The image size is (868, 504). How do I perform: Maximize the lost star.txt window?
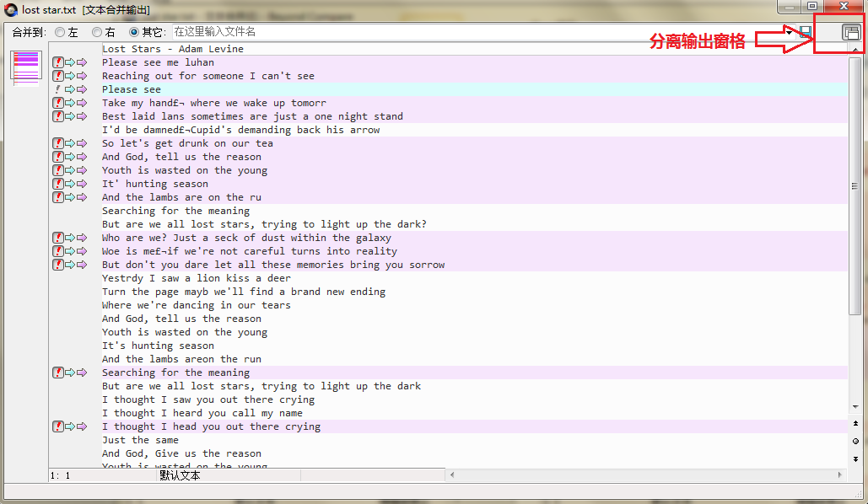[x=812, y=6]
